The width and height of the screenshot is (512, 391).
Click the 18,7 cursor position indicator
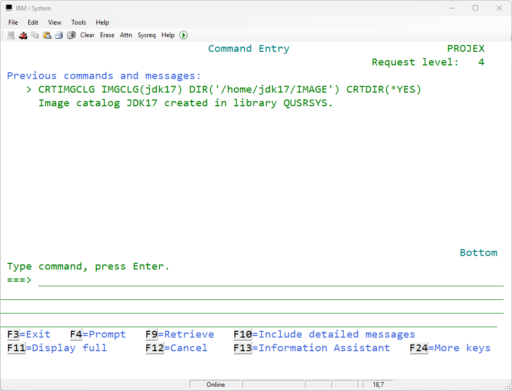pos(378,384)
